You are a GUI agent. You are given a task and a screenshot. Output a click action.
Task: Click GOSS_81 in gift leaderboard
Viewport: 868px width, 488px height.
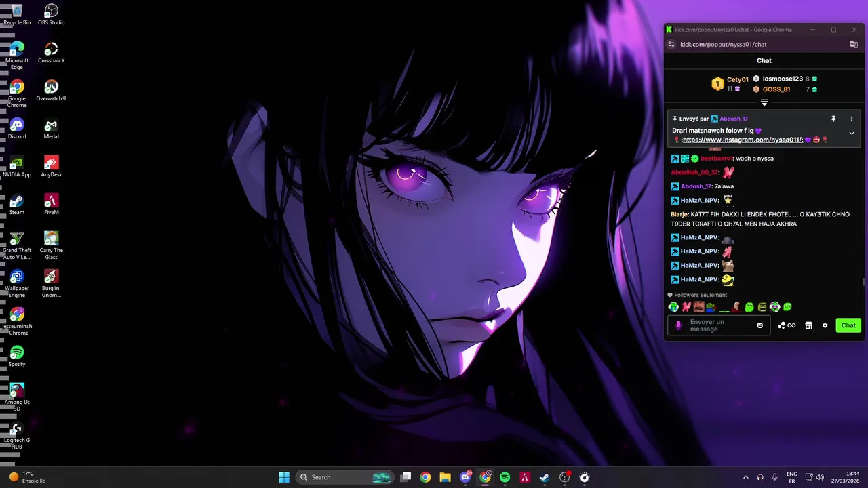click(x=776, y=89)
